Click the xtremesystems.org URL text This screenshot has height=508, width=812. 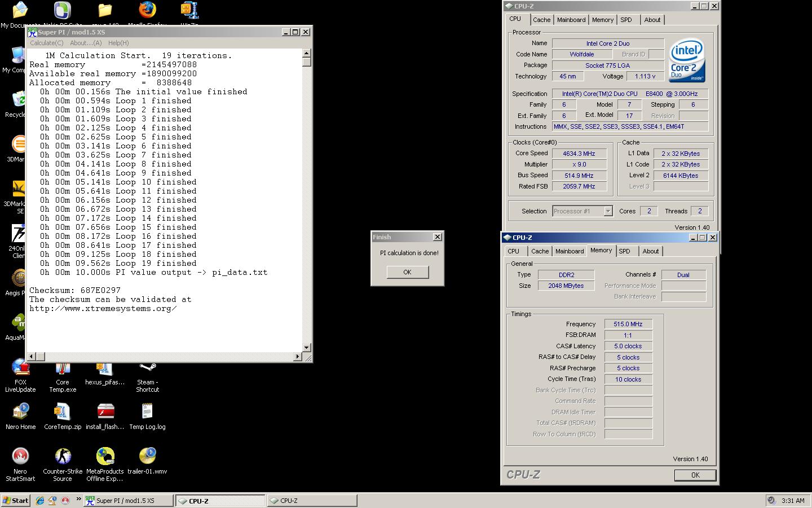point(103,309)
